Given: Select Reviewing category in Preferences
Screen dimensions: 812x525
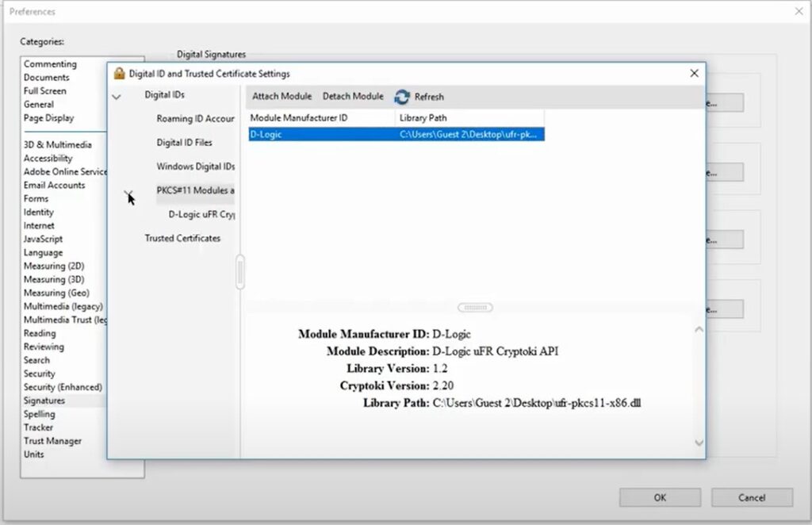Looking at the screenshot, I should (44, 347).
